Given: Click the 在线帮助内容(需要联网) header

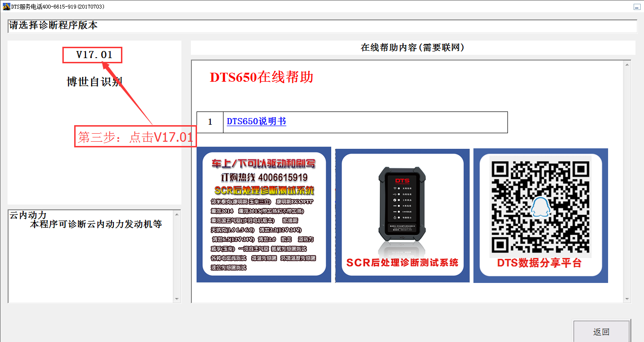Looking at the screenshot, I should 412,48.
